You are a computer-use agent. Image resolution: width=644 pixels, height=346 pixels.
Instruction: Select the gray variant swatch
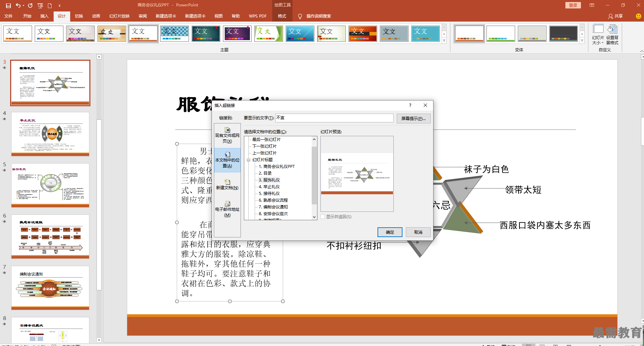click(x=532, y=34)
